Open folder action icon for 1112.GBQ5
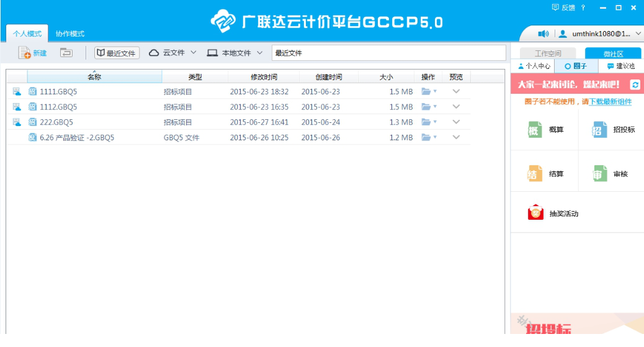644x347 pixels. [426, 107]
